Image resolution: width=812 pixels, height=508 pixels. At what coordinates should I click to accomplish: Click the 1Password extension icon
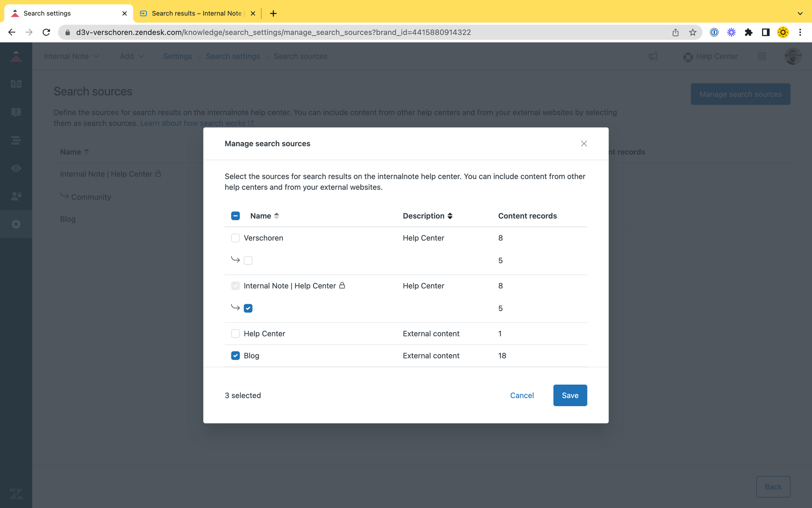pyautogui.click(x=714, y=32)
